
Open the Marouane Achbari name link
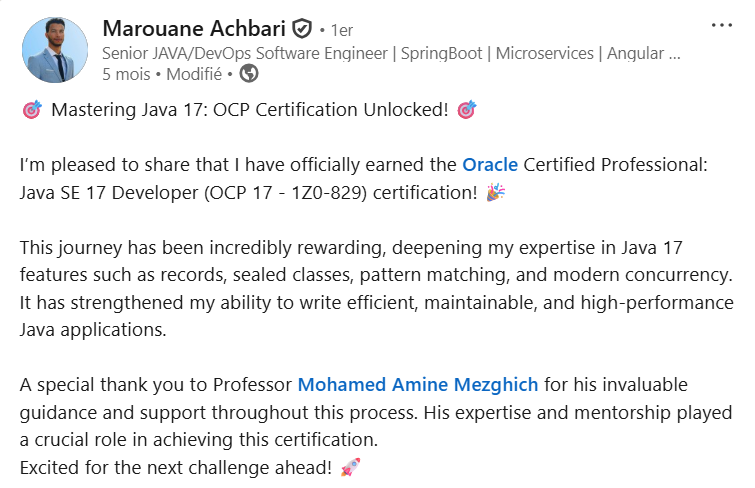(x=194, y=29)
